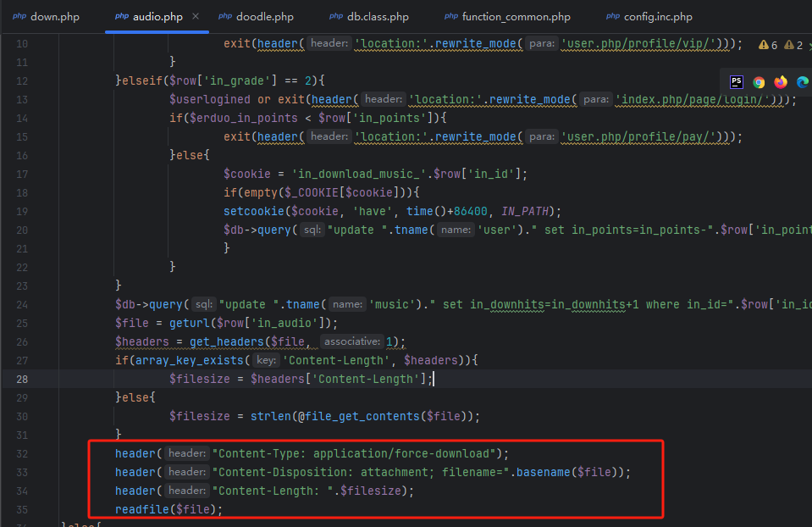Viewport: 812px width, 527px height.
Task: Click the Content-Type force-download header string
Action: click(x=354, y=453)
